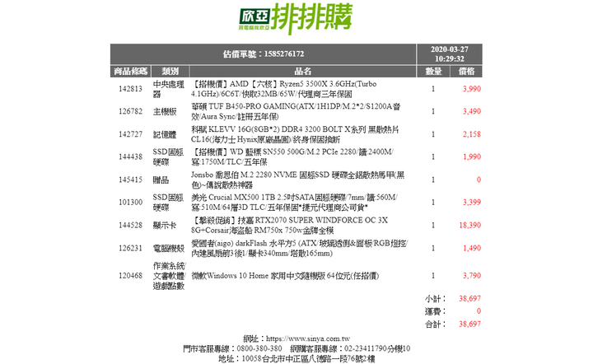Click the Jonsbo M.2 2280 heatsink product name
Image resolution: width=593 pixels, height=364 pixels.
pyautogui.click(x=297, y=180)
